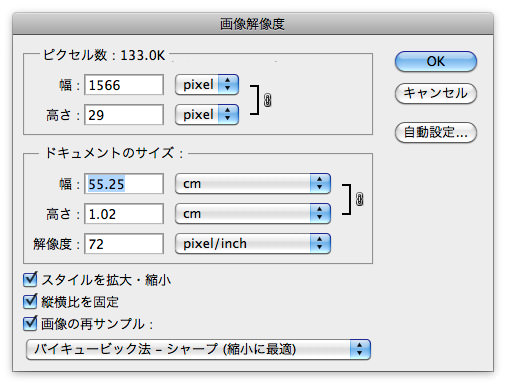Click the document size chain link icon
The height and width of the screenshot is (384, 506).
359,199
